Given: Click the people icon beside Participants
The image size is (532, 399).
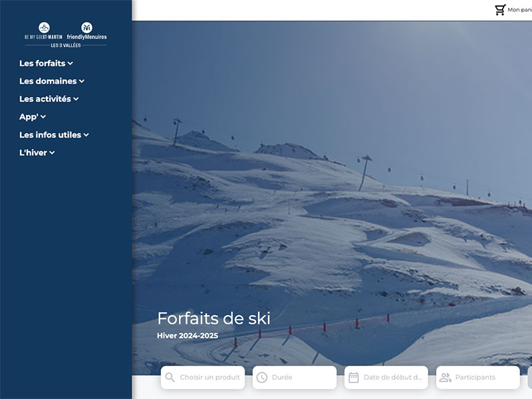Looking at the screenshot, I should [446, 378].
